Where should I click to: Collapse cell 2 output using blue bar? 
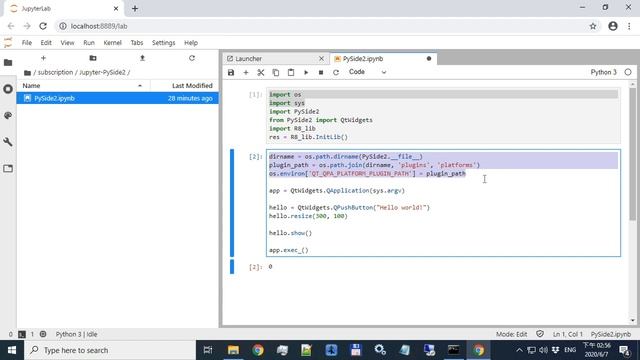[x=232, y=267]
